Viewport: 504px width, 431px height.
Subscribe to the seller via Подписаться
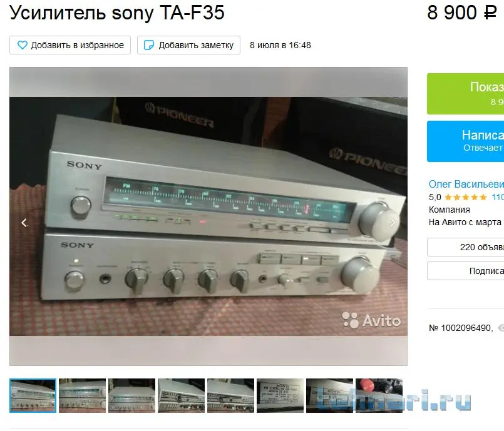465,271
